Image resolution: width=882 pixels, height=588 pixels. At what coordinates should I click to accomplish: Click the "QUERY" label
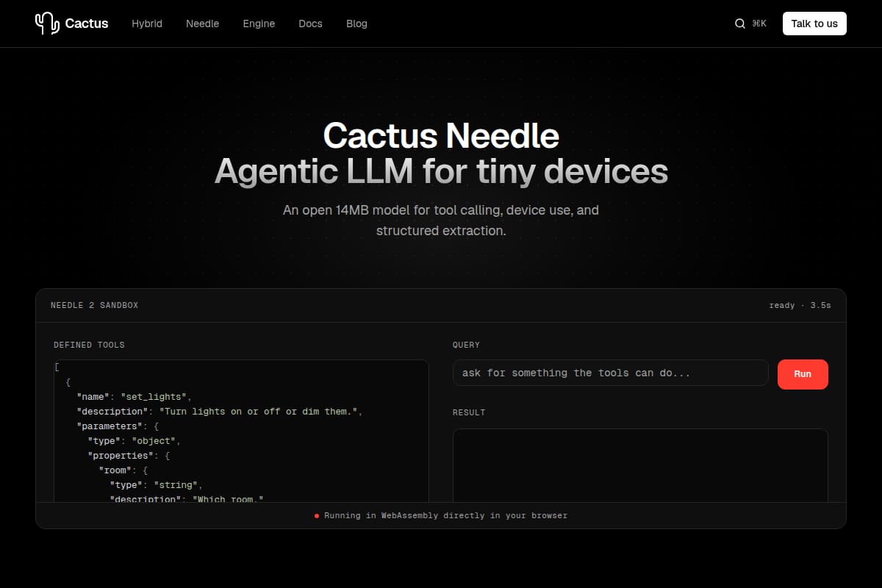click(x=466, y=345)
